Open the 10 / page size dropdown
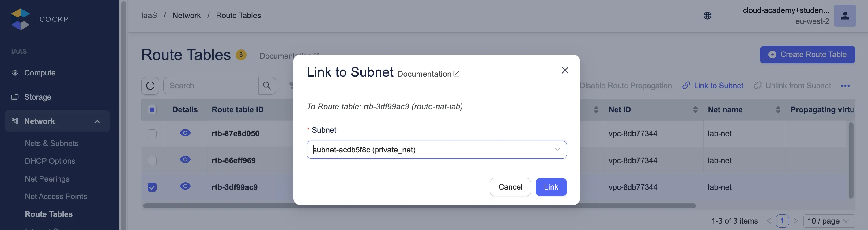The width and height of the screenshot is (868, 230). click(828, 221)
